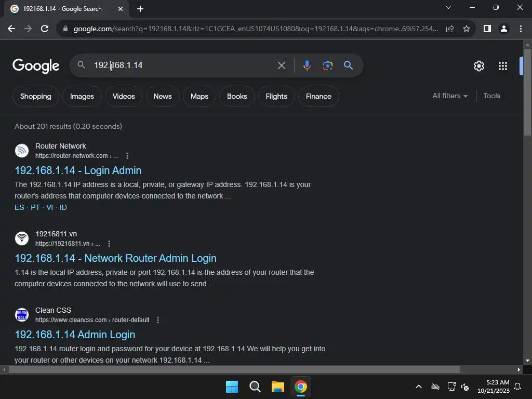Filter results by Shopping
Image resolution: width=532 pixels, height=399 pixels.
tap(36, 96)
